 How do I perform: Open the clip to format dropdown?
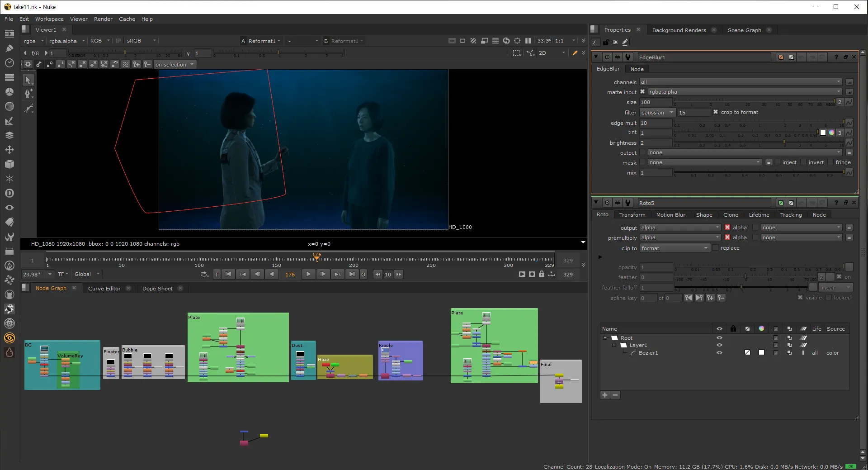(675, 248)
